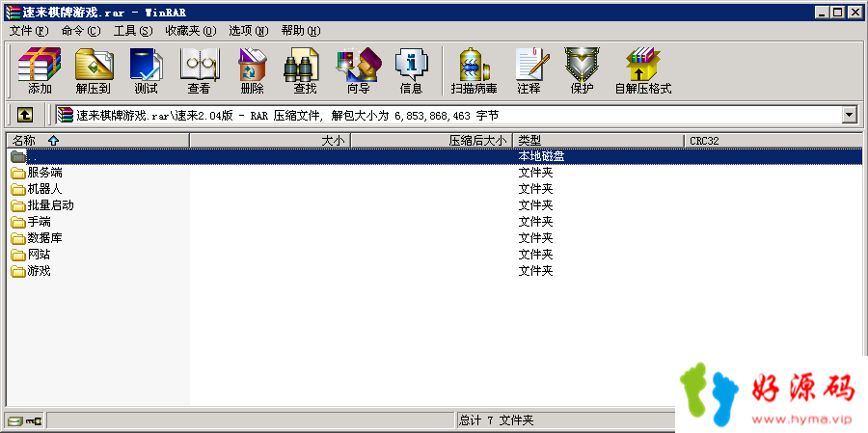The image size is (868, 433).
Task: Open the 工具(S) menu
Action: pyautogui.click(x=133, y=31)
